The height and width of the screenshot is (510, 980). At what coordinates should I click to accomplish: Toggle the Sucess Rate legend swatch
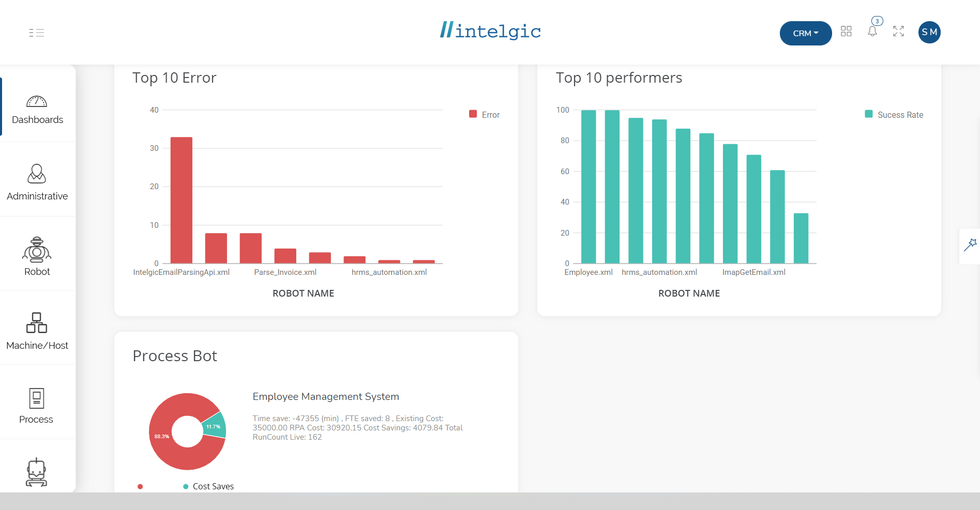[x=869, y=114]
